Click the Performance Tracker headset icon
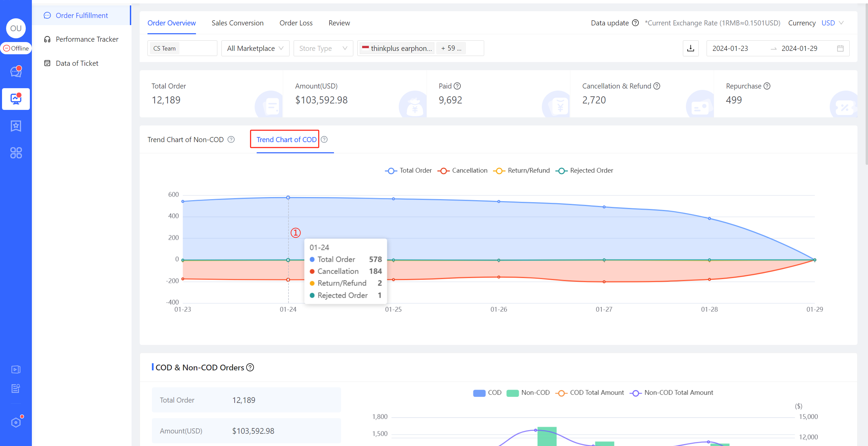This screenshot has height=446, width=868. pos(47,39)
